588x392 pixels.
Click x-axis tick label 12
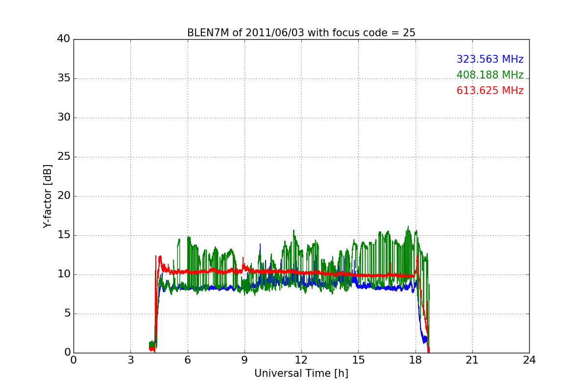coord(301,360)
